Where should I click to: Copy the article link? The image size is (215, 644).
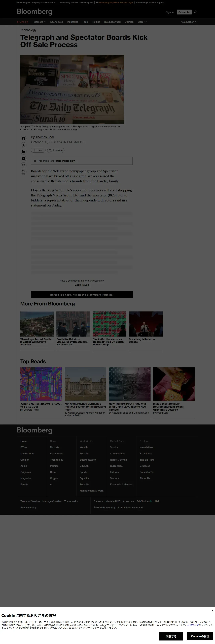pyautogui.click(x=24, y=165)
